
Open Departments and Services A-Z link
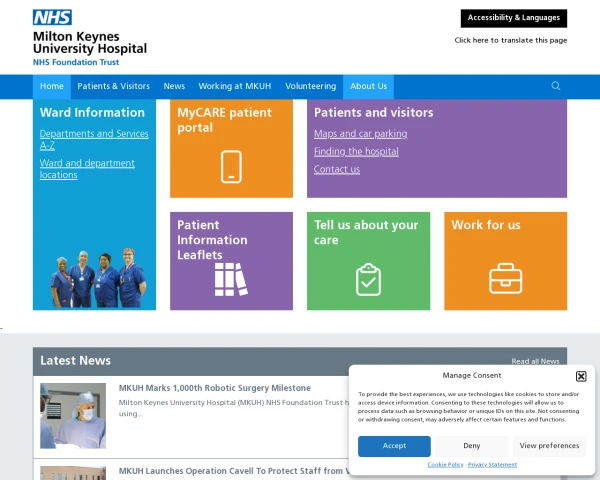click(x=94, y=139)
